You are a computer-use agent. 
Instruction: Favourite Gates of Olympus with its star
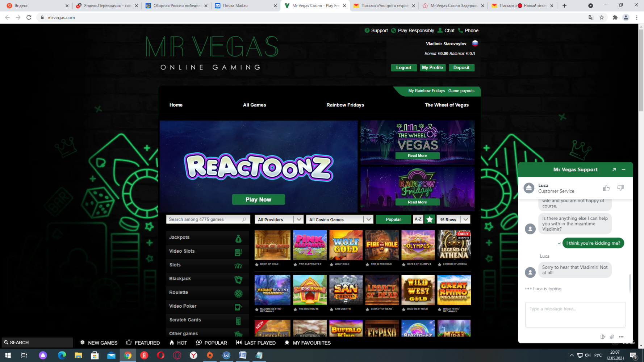coord(403,264)
